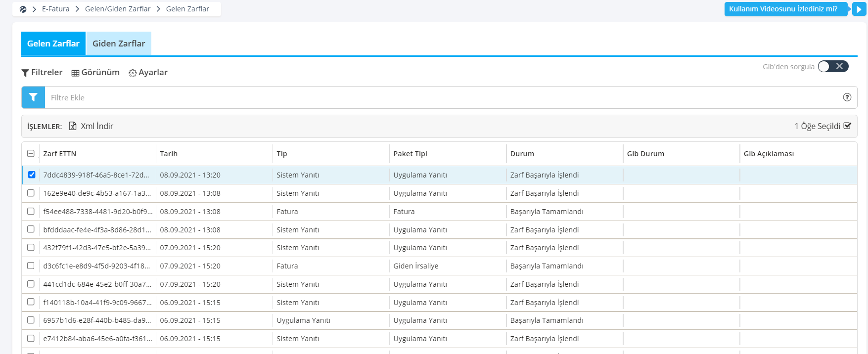Switch to the Giden Zarflar tab
Screen dimensions: 868x354
coord(119,44)
